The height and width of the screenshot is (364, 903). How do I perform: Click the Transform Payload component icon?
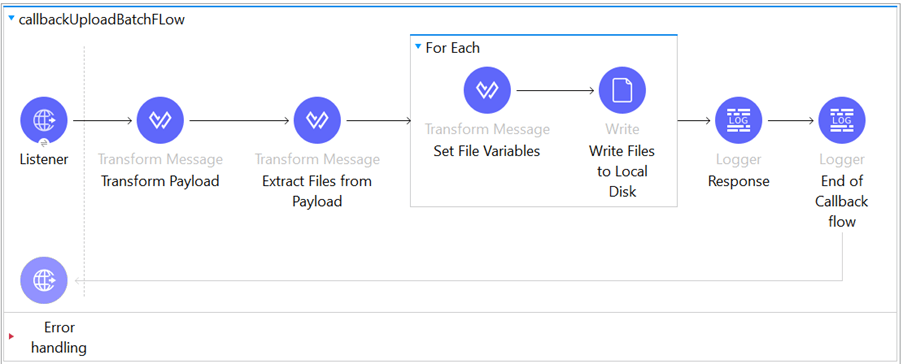click(160, 120)
